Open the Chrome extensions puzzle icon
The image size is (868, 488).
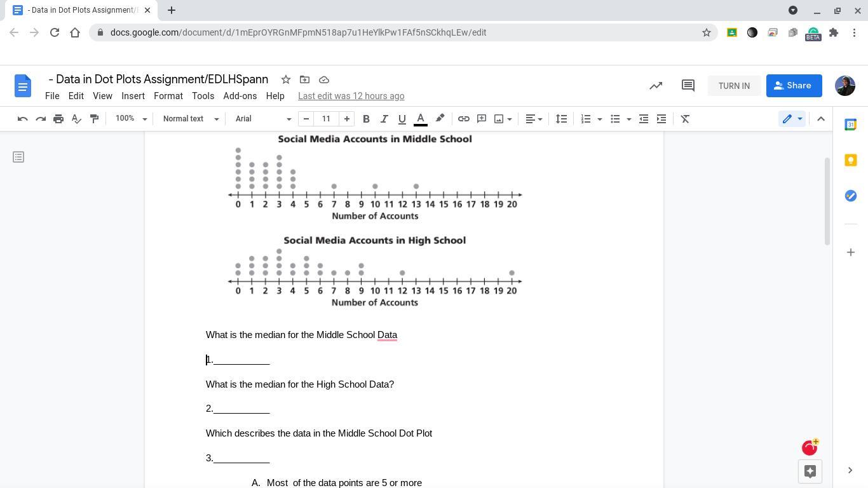tap(834, 32)
